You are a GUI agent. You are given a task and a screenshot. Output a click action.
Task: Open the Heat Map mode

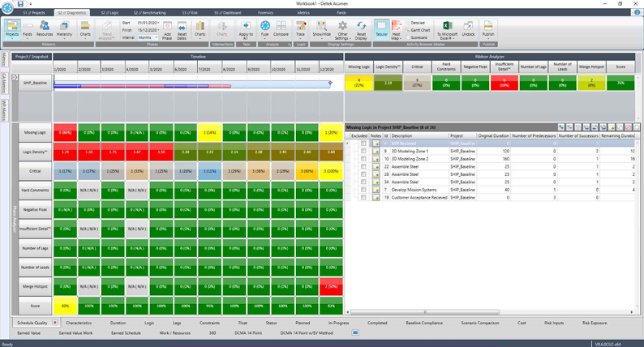(396, 30)
